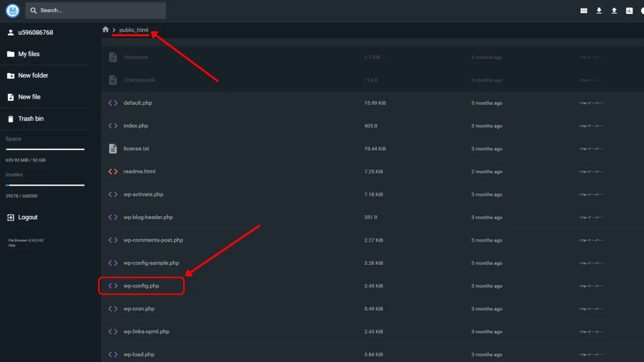Select wp-config-sample.php
644x362 pixels.
[373, 263]
